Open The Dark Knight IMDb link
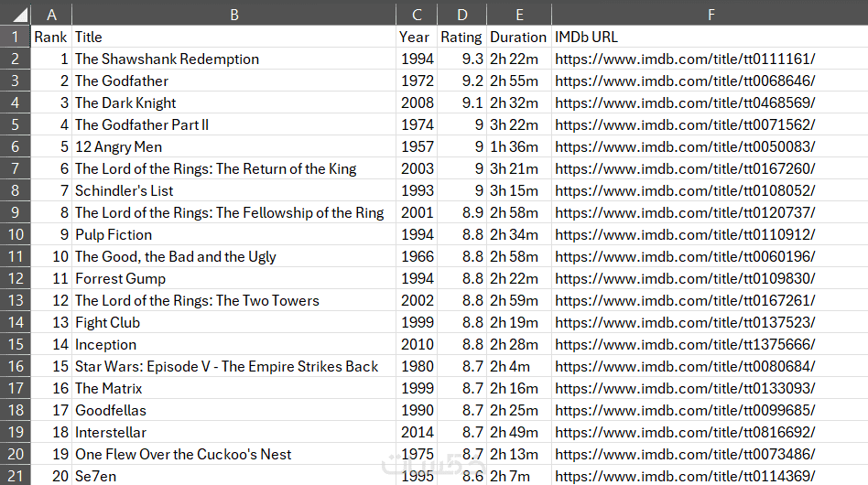Image resolution: width=868 pixels, height=485 pixels. (x=685, y=102)
